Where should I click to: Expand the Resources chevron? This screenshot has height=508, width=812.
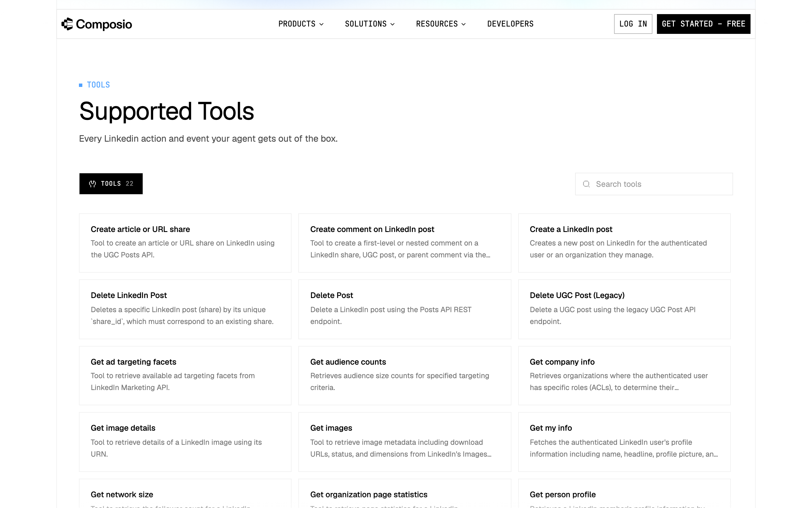click(x=464, y=24)
